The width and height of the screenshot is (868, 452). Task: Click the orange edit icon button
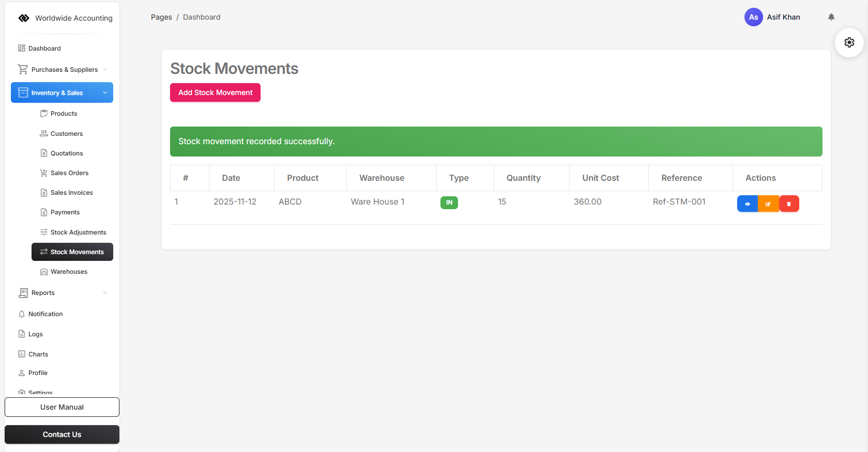coord(768,204)
